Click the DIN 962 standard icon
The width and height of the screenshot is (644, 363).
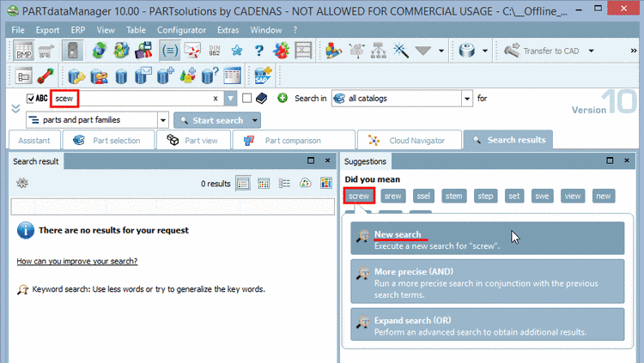point(215,51)
